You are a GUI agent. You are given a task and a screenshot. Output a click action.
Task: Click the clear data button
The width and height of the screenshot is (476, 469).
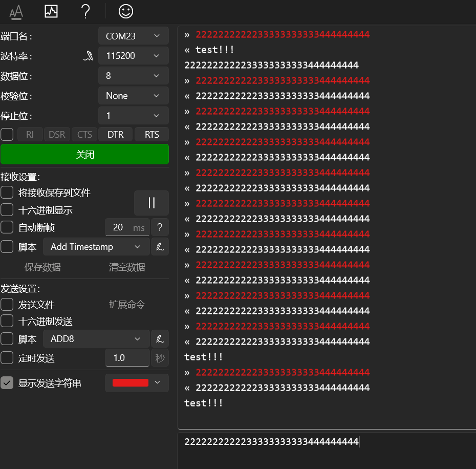(127, 267)
